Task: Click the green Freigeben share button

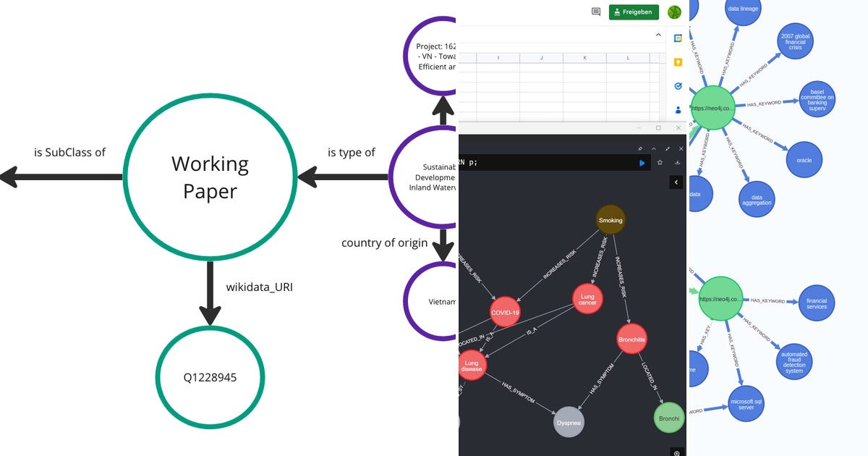Action: (634, 12)
